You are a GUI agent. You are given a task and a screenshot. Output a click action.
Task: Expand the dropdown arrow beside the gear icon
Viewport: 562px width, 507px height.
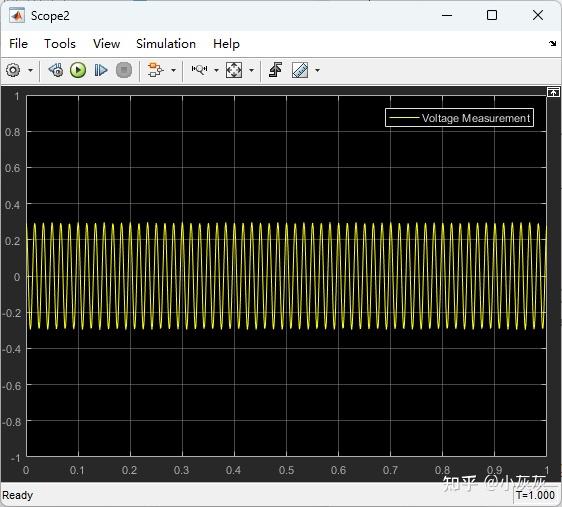coord(30,70)
